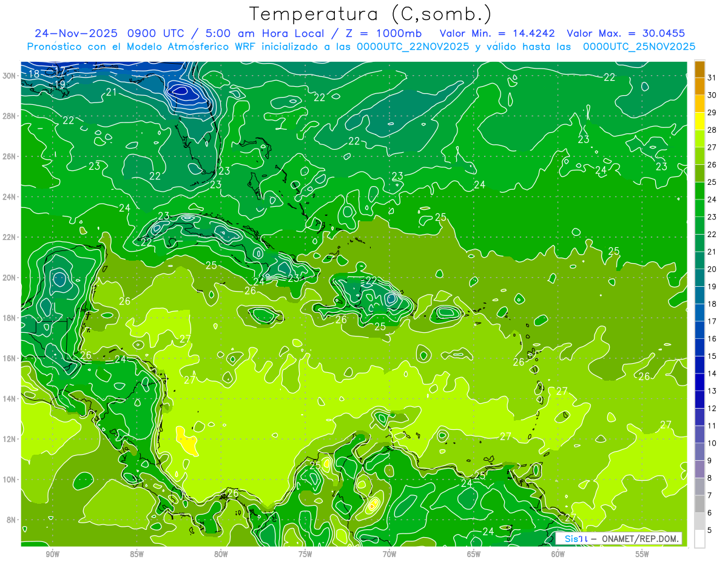This screenshot has width=728, height=562.
Task: Click the "15" label on the color scale
Action: [712, 356]
